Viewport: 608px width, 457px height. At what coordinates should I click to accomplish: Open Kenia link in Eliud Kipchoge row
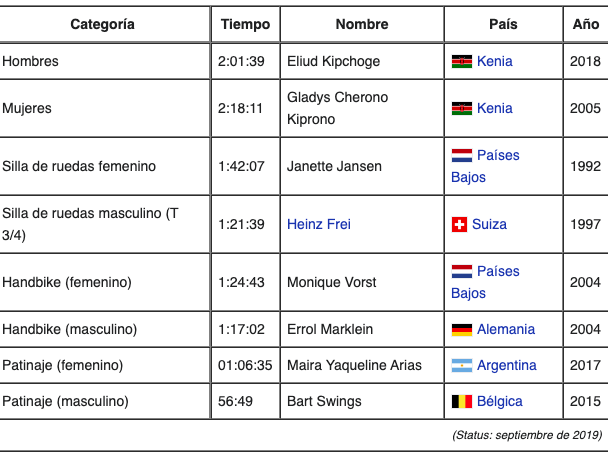(495, 61)
